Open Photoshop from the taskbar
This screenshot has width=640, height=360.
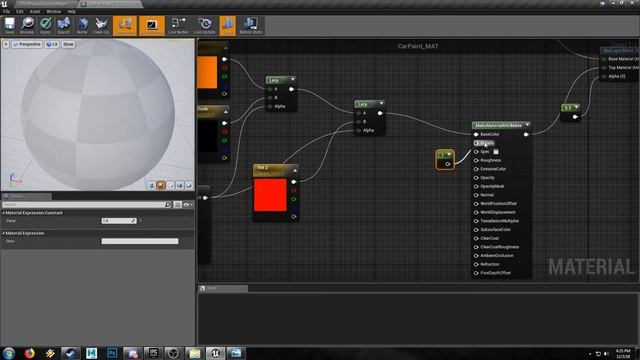tap(112, 353)
